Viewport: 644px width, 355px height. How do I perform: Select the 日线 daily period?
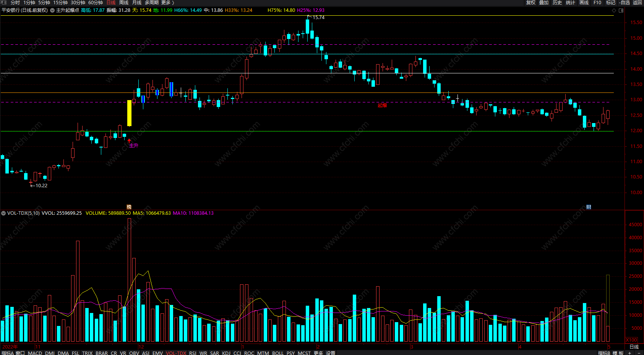pyautogui.click(x=111, y=3)
